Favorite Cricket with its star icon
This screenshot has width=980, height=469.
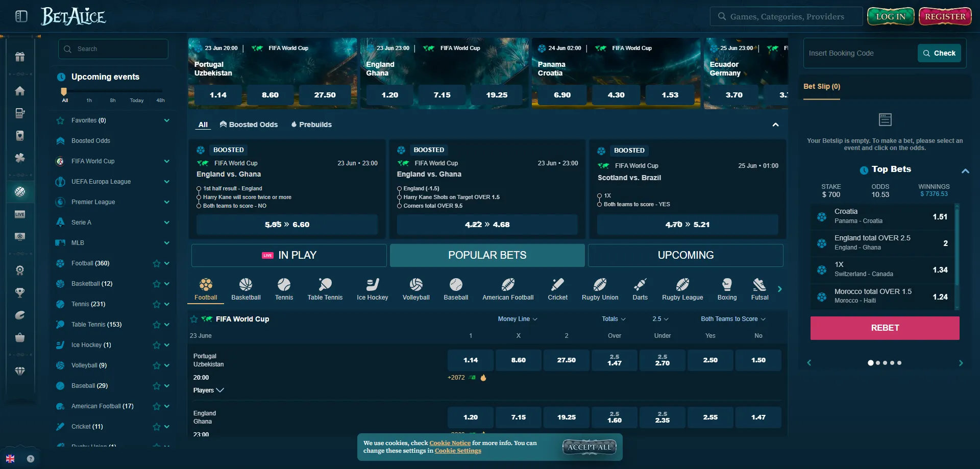point(157,427)
